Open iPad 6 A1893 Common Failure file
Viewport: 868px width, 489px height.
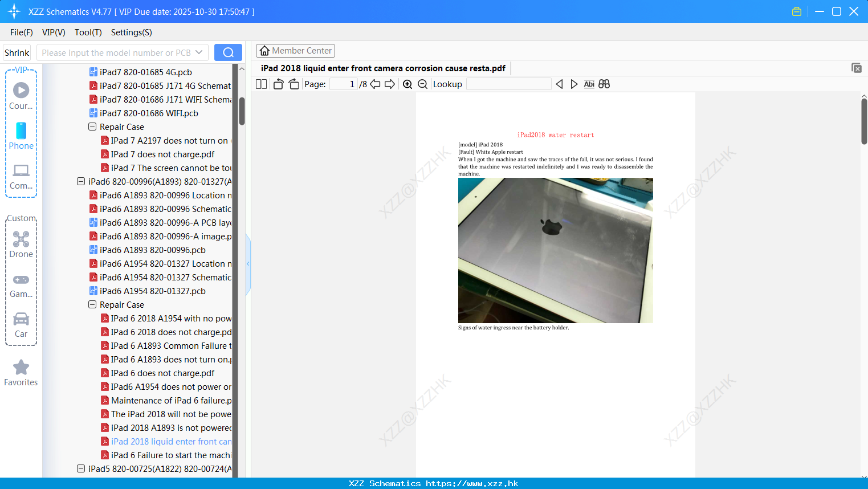[x=166, y=346]
